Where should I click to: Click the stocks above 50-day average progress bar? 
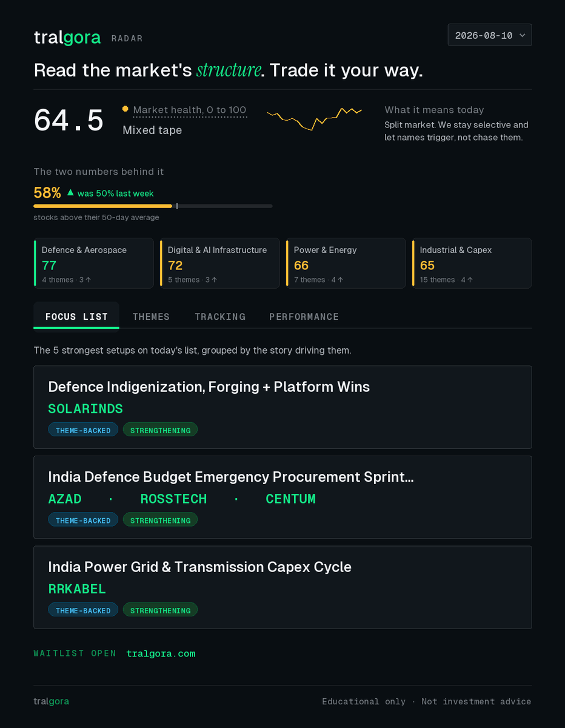pyautogui.click(x=153, y=206)
